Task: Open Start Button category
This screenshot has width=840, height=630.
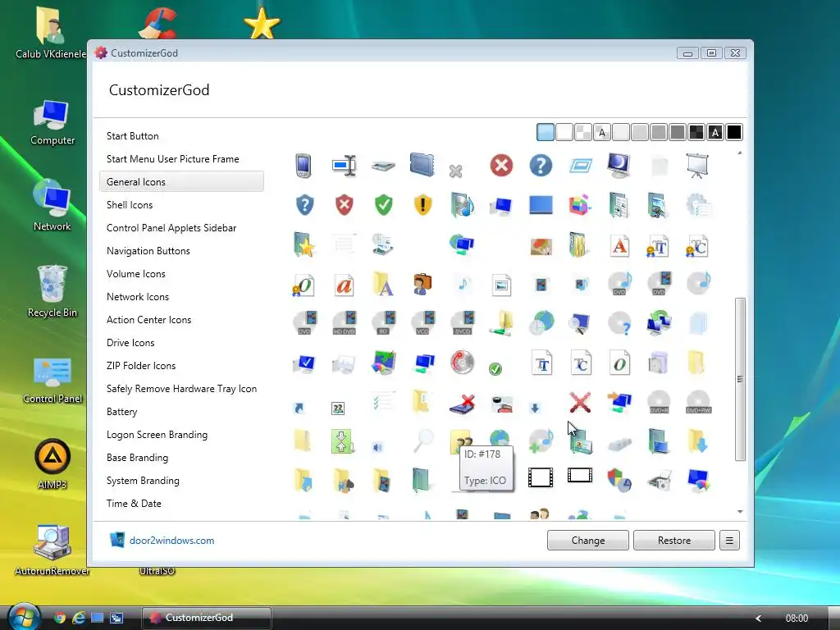Action: (132, 136)
